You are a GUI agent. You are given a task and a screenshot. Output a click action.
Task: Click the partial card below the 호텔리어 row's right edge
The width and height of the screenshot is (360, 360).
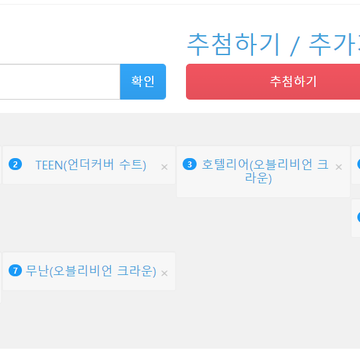(356, 218)
